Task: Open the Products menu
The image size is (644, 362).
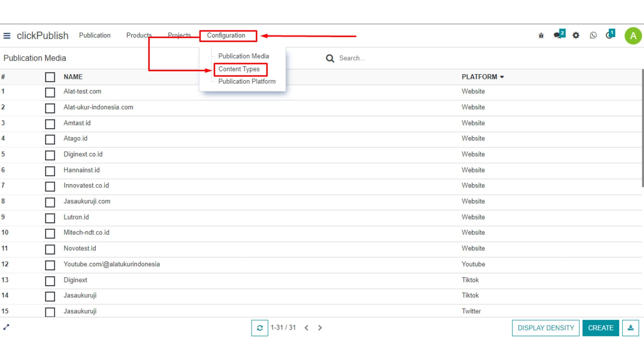Action: [x=139, y=35]
